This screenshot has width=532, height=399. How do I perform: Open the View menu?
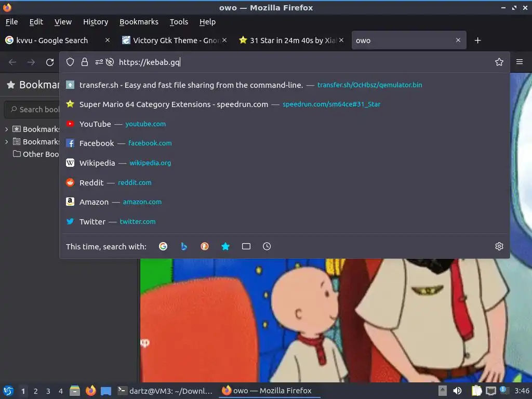click(63, 22)
